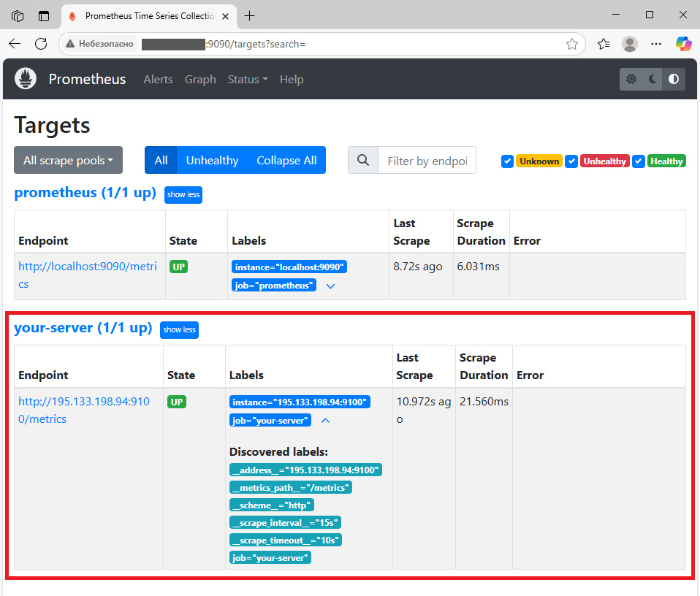Toggle the Unhealthy state checkbox
The image size is (700, 596).
pos(571,161)
